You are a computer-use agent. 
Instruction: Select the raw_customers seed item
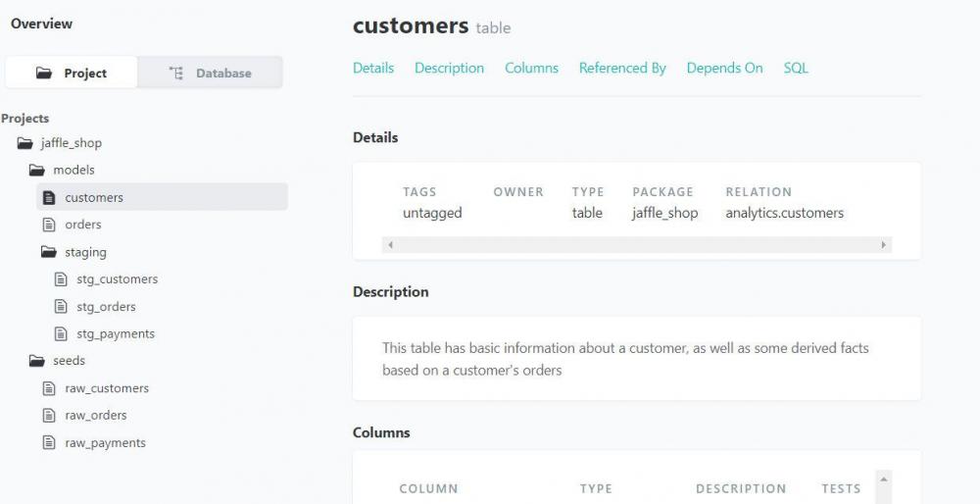click(106, 388)
